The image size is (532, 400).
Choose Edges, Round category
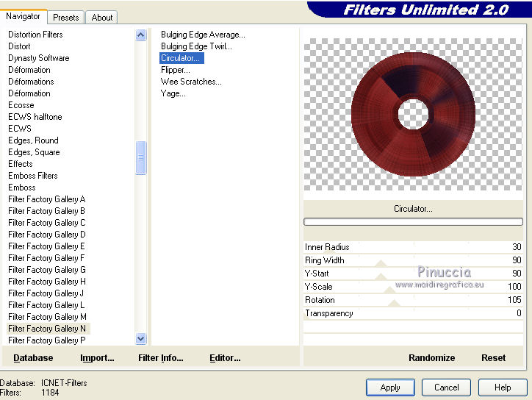pos(33,140)
